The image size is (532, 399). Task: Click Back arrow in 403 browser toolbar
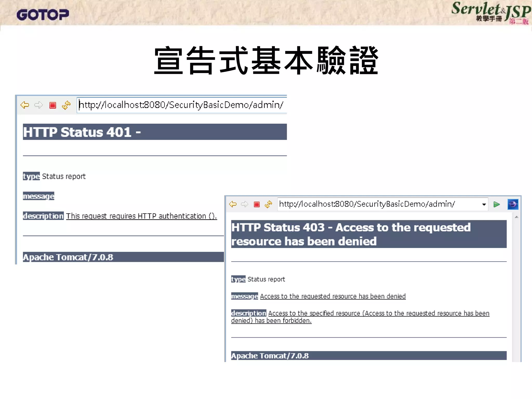pyautogui.click(x=233, y=204)
